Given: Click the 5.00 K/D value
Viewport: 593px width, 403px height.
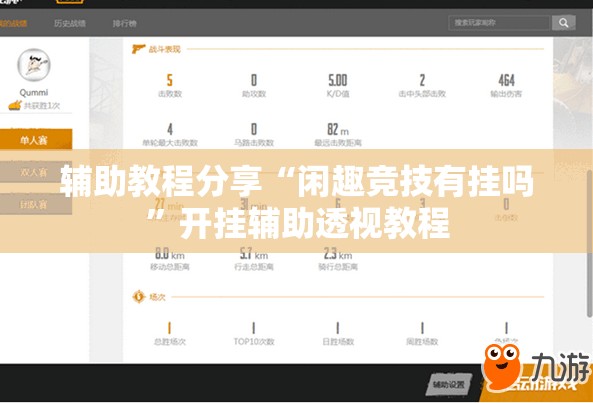Looking at the screenshot, I should point(338,80).
